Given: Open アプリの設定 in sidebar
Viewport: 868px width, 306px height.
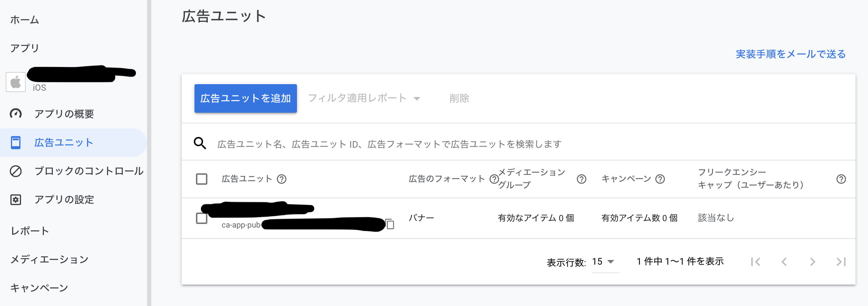Looking at the screenshot, I should coord(64,200).
